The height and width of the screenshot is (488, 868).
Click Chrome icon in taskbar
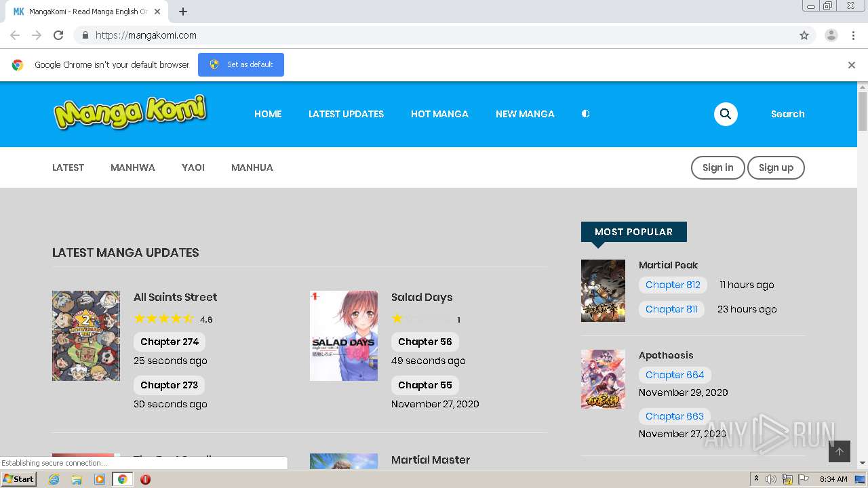[x=123, y=479]
